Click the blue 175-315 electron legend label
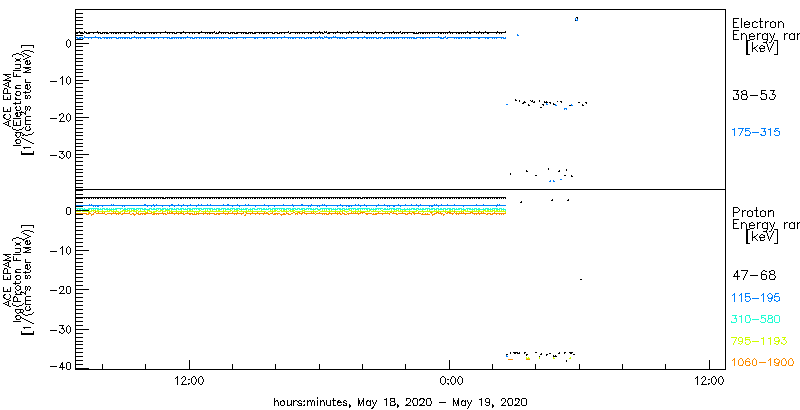This screenshot has width=800, height=410. pyautogui.click(x=756, y=133)
